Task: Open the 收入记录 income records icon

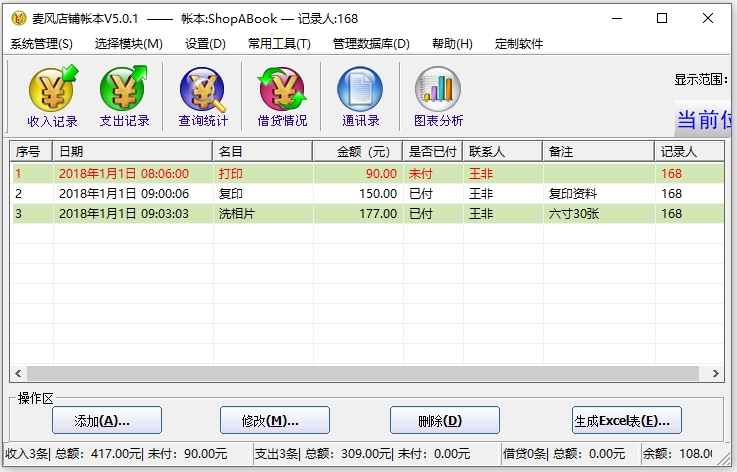Action: point(52,96)
